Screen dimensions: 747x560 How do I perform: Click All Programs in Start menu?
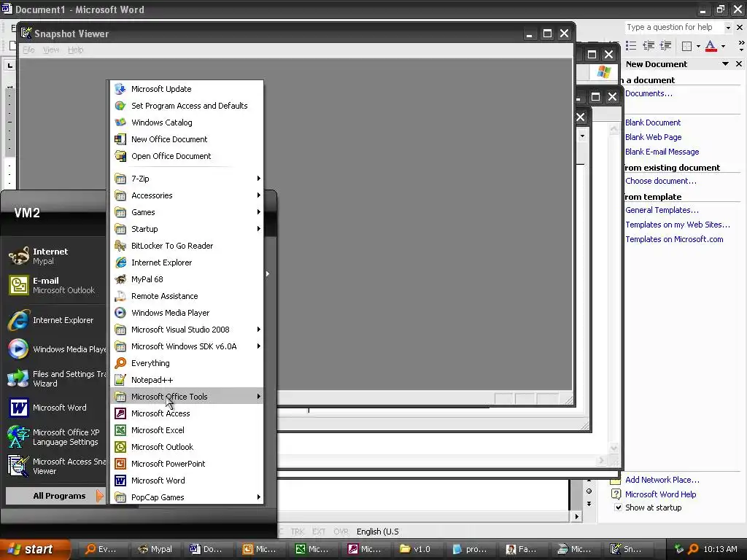pyautogui.click(x=55, y=496)
